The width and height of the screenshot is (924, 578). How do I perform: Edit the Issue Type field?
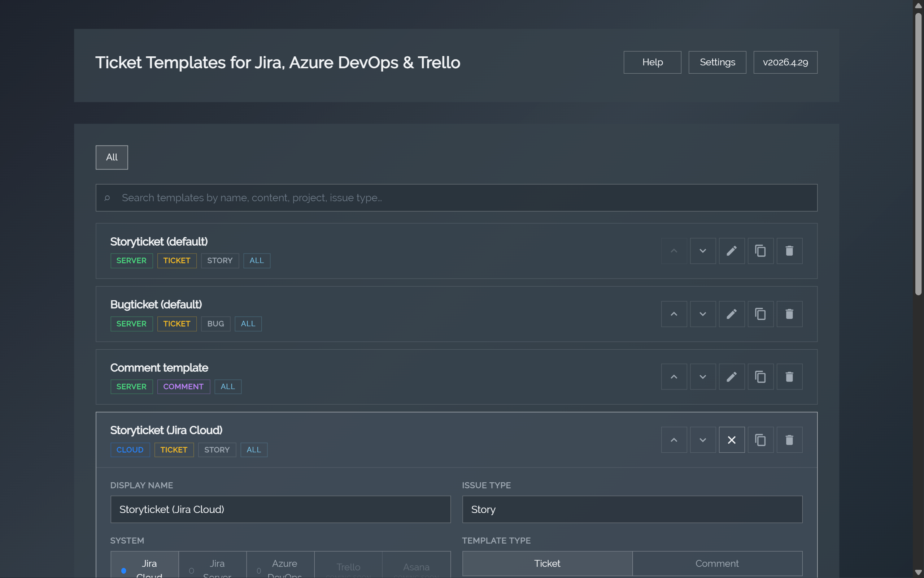(632, 509)
